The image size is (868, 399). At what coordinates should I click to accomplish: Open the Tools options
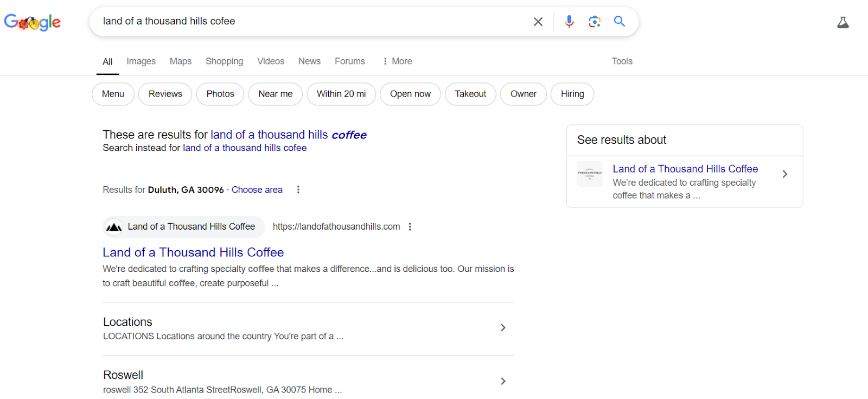point(622,61)
